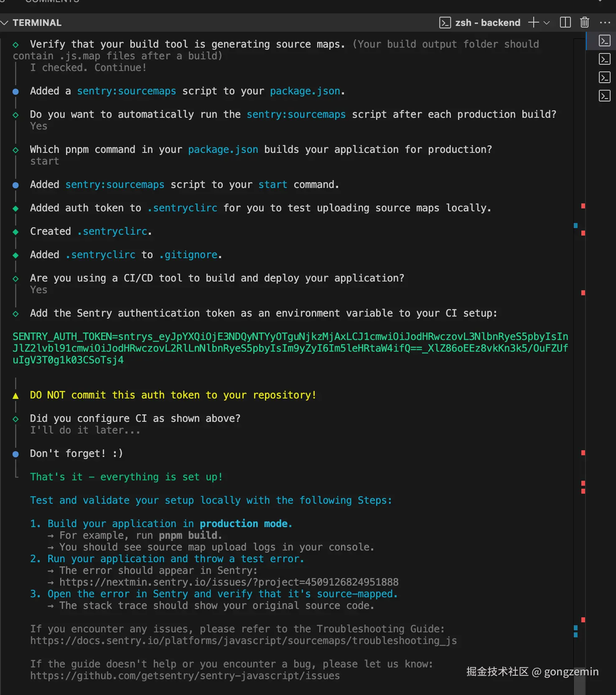The image size is (616, 695).
Task: Click 'DO NOT commit this auth token' warning
Action: (x=173, y=395)
